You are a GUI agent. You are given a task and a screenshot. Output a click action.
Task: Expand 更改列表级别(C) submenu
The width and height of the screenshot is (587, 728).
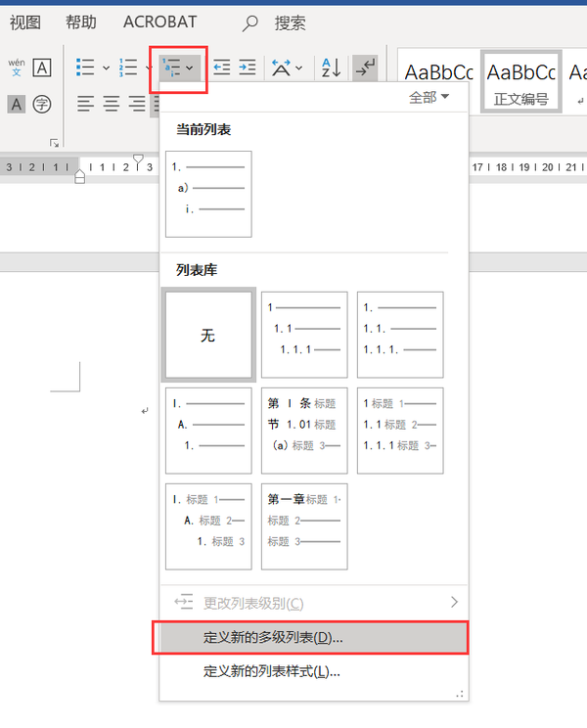(x=314, y=603)
